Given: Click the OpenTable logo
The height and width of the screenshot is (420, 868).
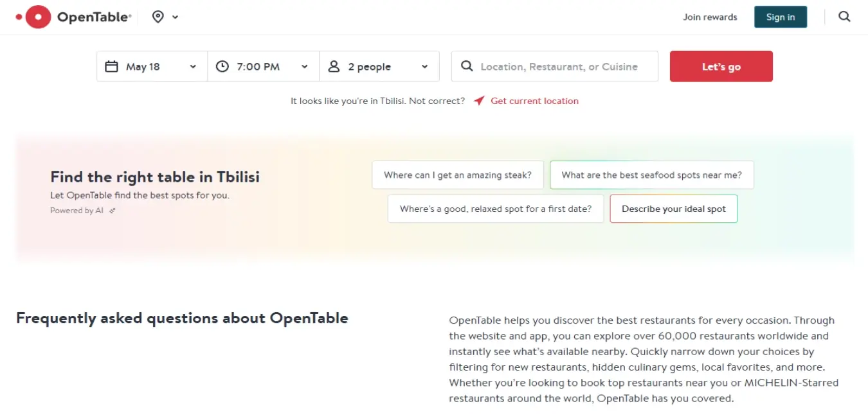Looking at the screenshot, I should (x=73, y=17).
